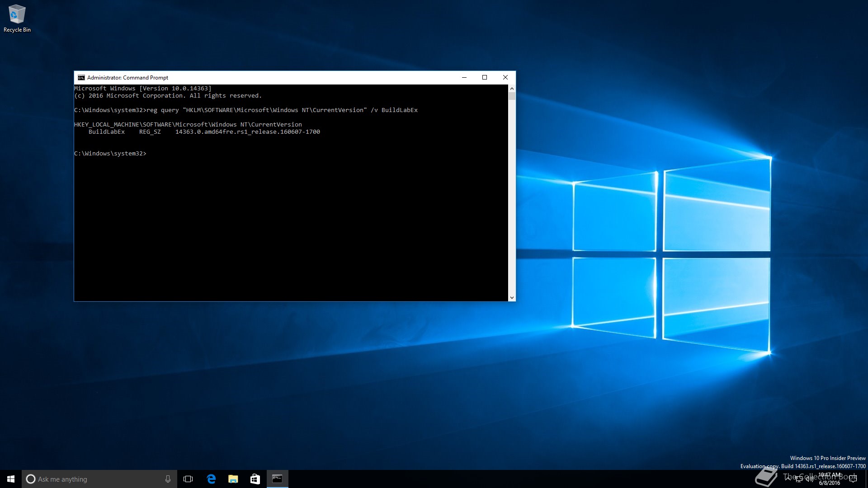The height and width of the screenshot is (488, 868).
Task: Launch Microsoft Edge from the taskbar
Action: coord(211,479)
